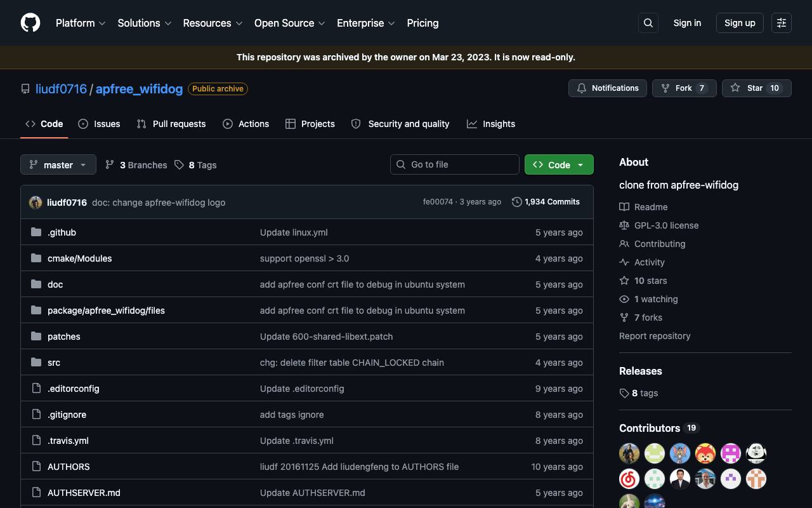This screenshot has width=812, height=508.
Task: Click the cmake/Modules folder icon
Action: tap(36, 258)
